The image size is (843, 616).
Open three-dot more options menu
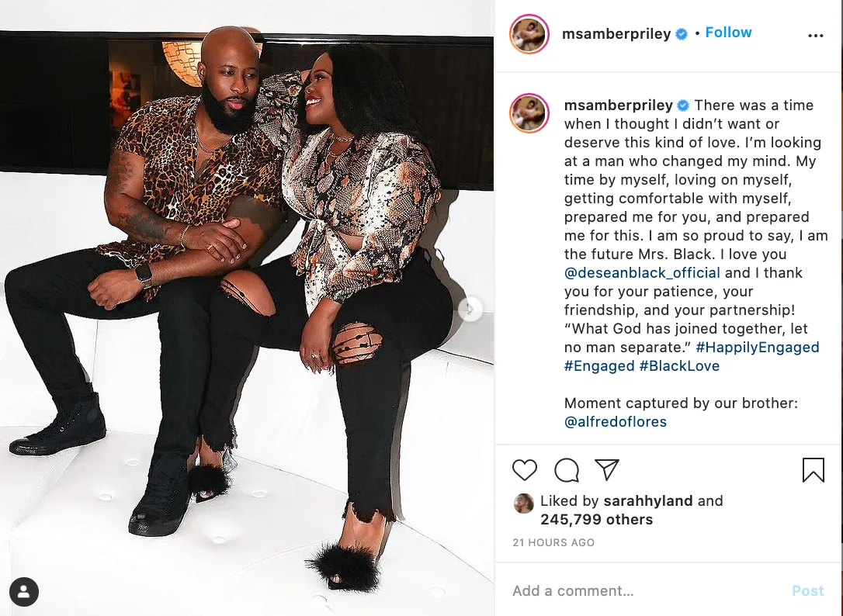pos(816,36)
